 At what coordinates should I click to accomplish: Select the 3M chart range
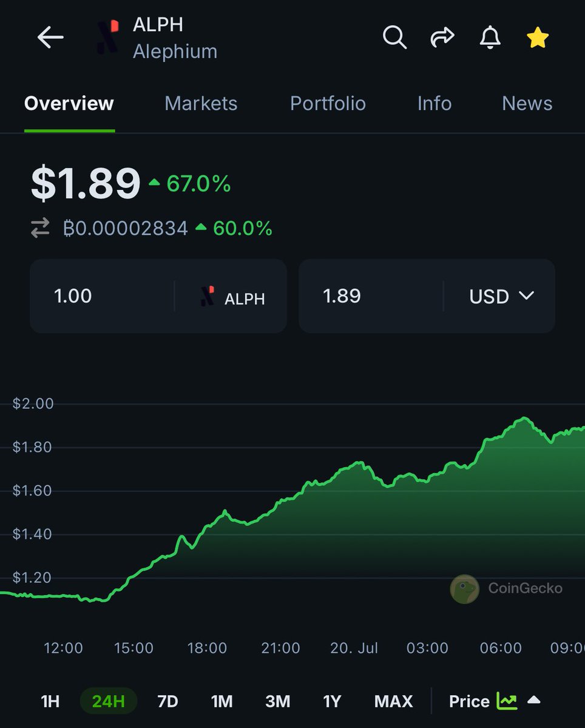pos(278,701)
